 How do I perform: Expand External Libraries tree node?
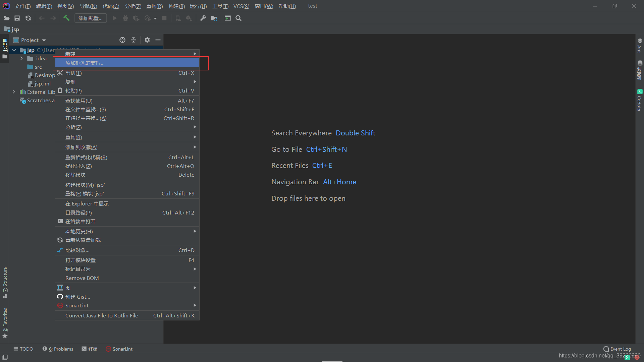point(14,92)
